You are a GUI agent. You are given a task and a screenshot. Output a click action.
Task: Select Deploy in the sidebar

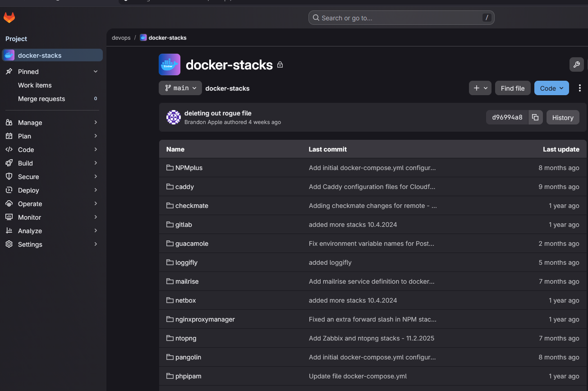click(x=52, y=190)
